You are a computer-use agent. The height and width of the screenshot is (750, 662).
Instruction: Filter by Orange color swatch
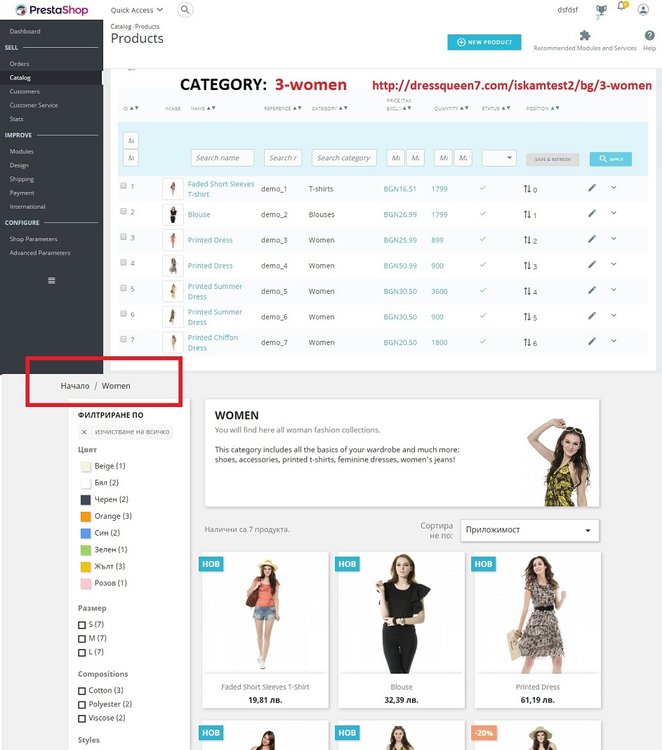(86, 517)
